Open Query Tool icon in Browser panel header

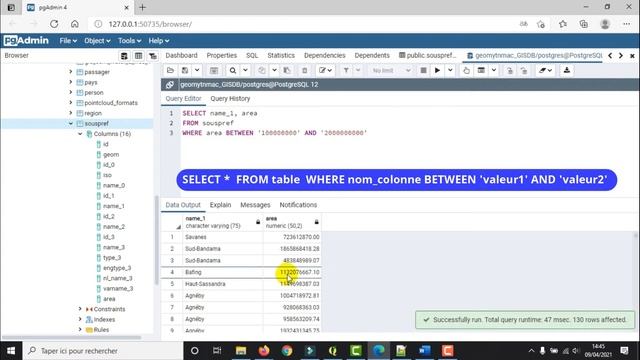124,56
